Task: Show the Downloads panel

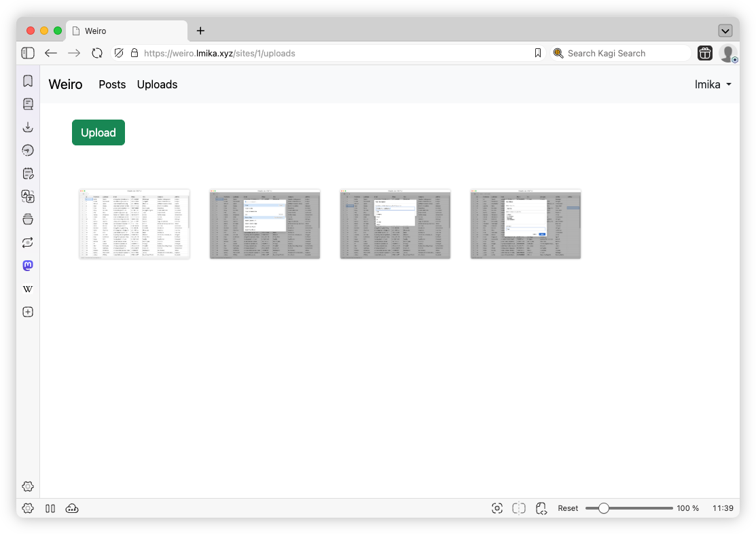Action: tap(28, 127)
